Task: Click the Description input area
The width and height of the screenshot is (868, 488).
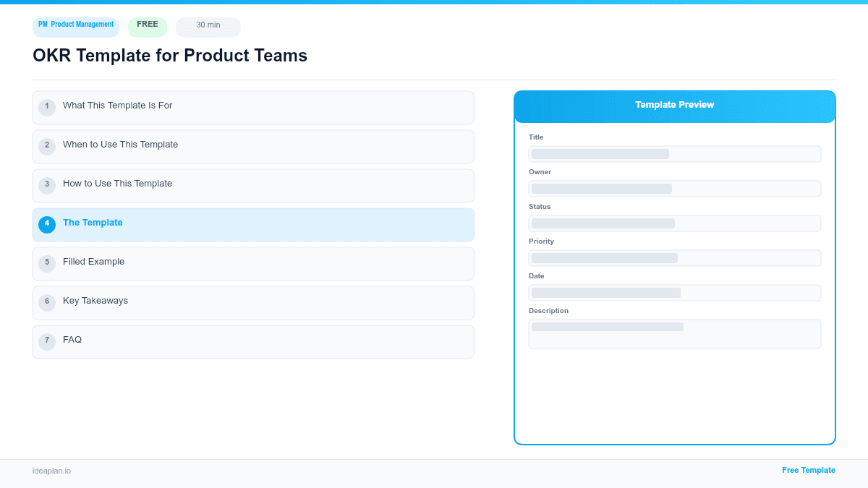Action: (674, 333)
